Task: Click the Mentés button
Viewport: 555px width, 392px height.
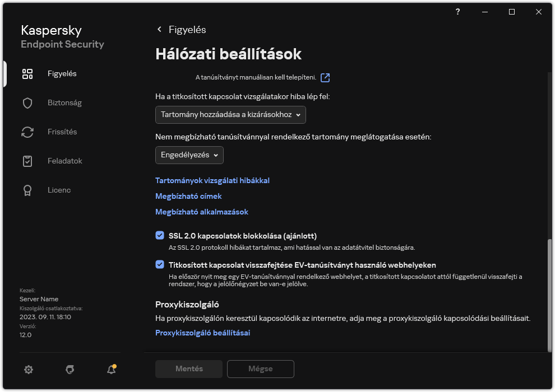Action: tap(188, 369)
